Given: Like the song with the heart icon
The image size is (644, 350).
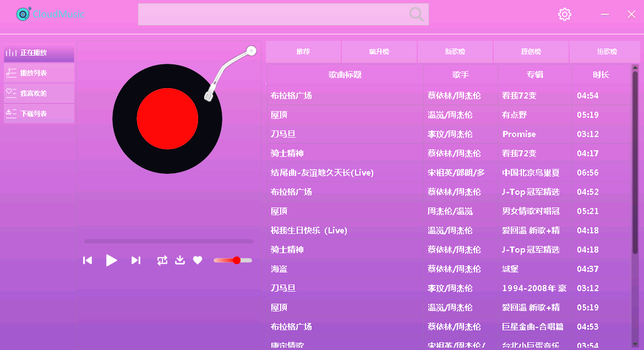Looking at the screenshot, I should (198, 260).
